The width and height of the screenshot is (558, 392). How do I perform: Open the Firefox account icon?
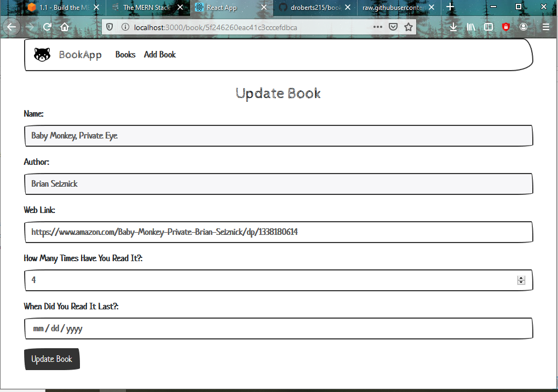point(523,27)
